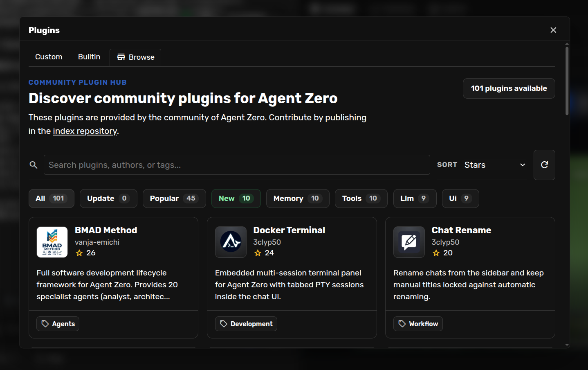The height and width of the screenshot is (370, 588).
Task: Click the Chat Rename description text
Action: click(469, 285)
